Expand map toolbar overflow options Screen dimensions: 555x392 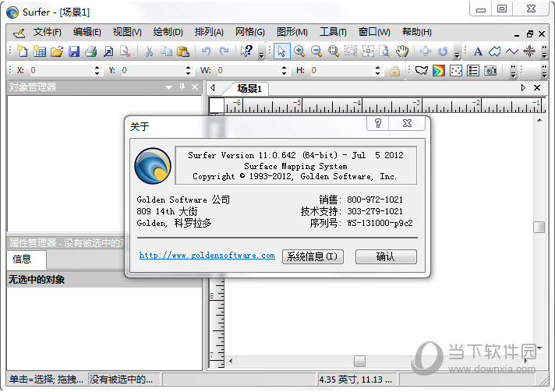coord(513,71)
